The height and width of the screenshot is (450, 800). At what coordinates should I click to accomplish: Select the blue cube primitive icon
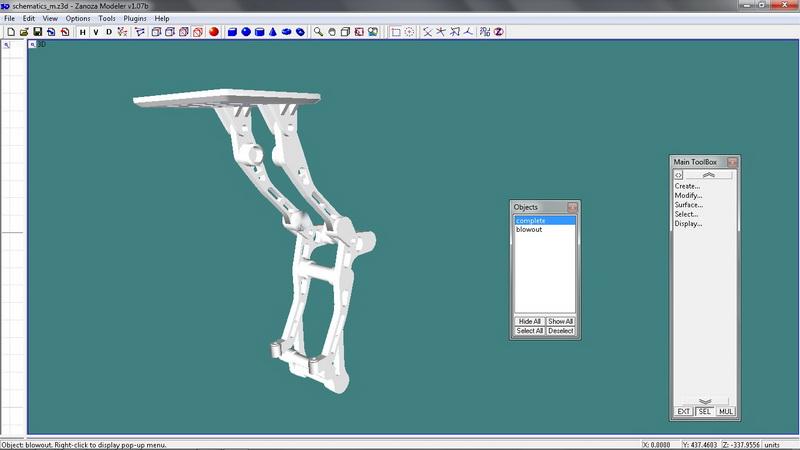(x=232, y=32)
